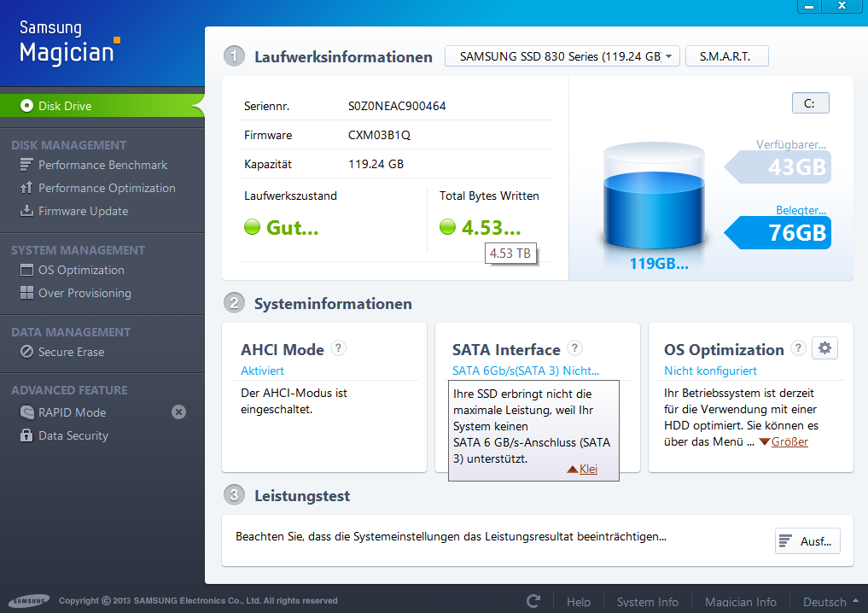This screenshot has width=868, height=613.
Task: Click the Firmware Update download icon
Action: click(26, 211)
